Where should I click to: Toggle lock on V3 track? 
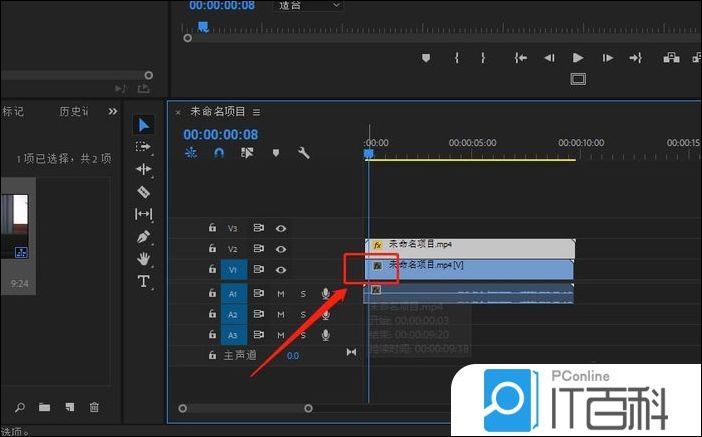click(212, 228)
